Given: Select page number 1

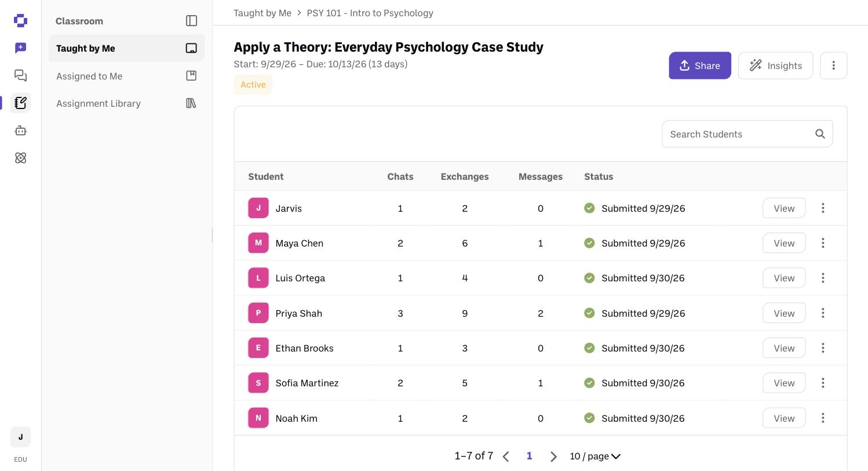Looking at the screenshot, I should click(x=529, y=456).
